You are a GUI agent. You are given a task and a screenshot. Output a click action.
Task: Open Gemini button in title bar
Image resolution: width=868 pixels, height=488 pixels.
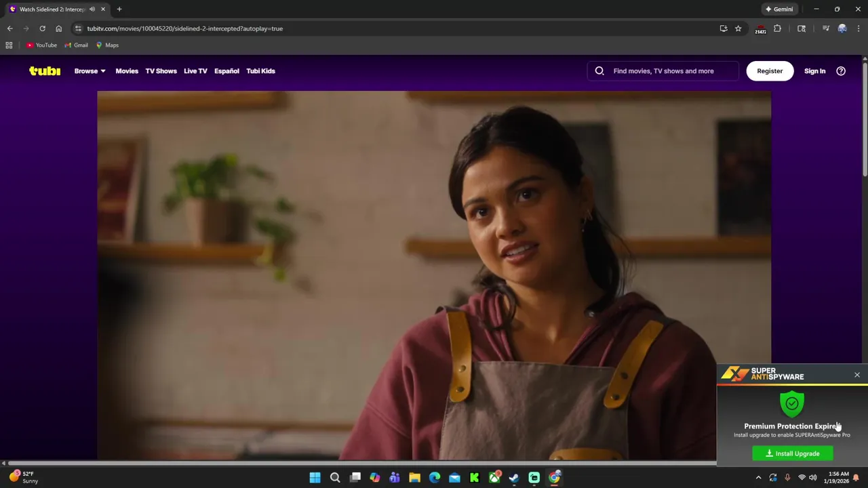point(779,9)
